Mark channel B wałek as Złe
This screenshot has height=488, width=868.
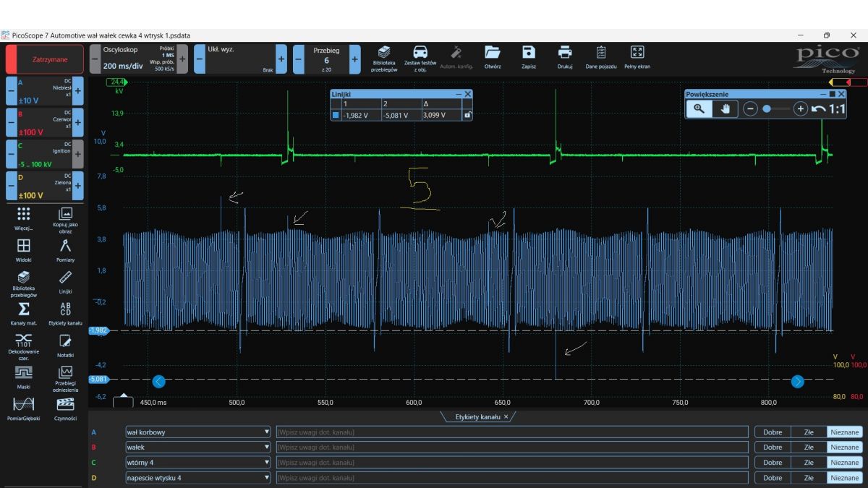coord(809,448)
